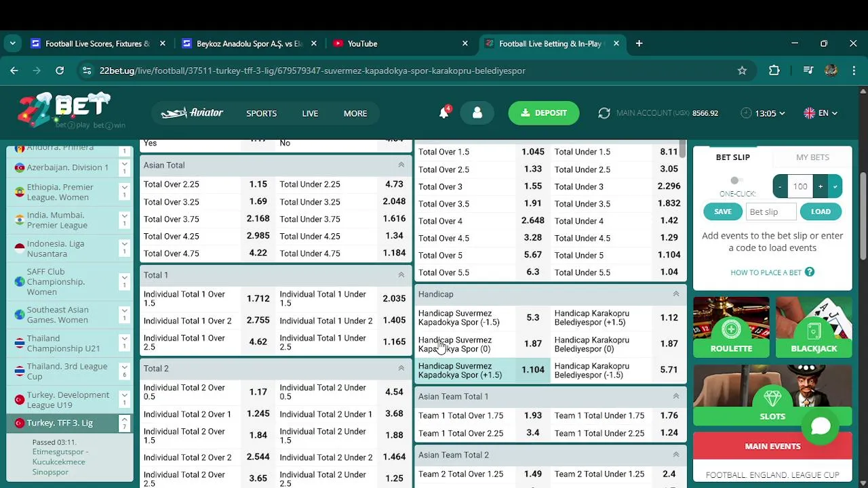Open the Blackjack game tile
The width and height of the screenshot is (868, 488).
coord(814,327)
